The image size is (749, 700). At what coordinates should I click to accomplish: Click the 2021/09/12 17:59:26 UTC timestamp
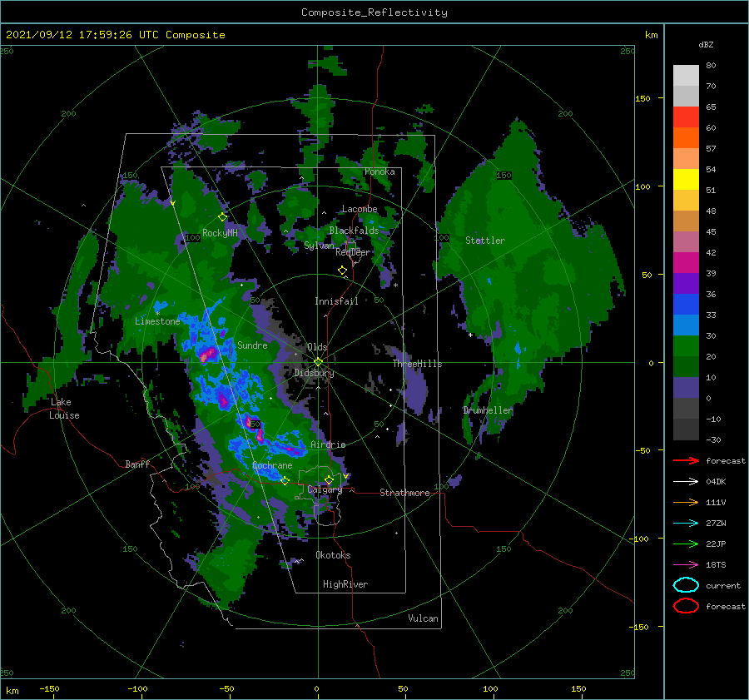pos(115,34)
